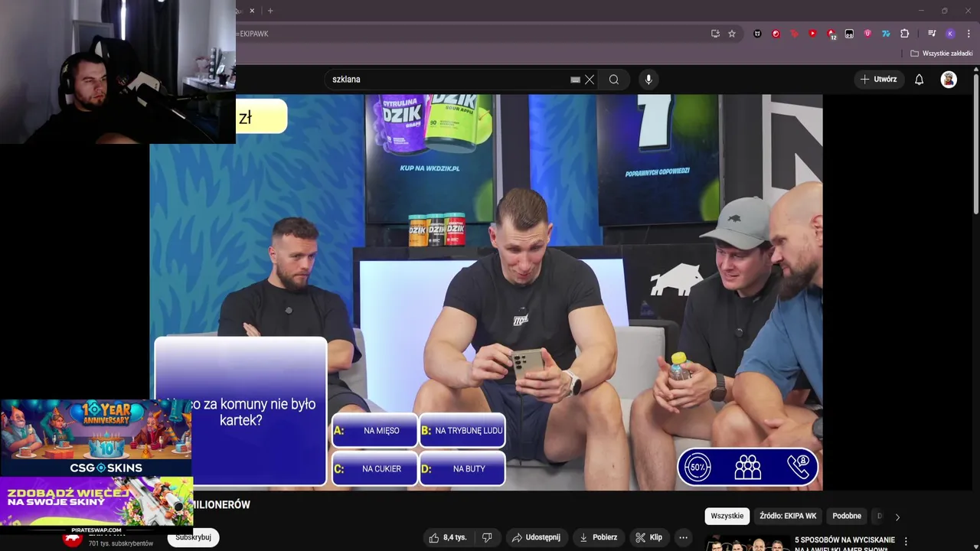This screenshot has height=551, width=980.
Task: Open the extension with badge 12
Action: pos(831,34)
